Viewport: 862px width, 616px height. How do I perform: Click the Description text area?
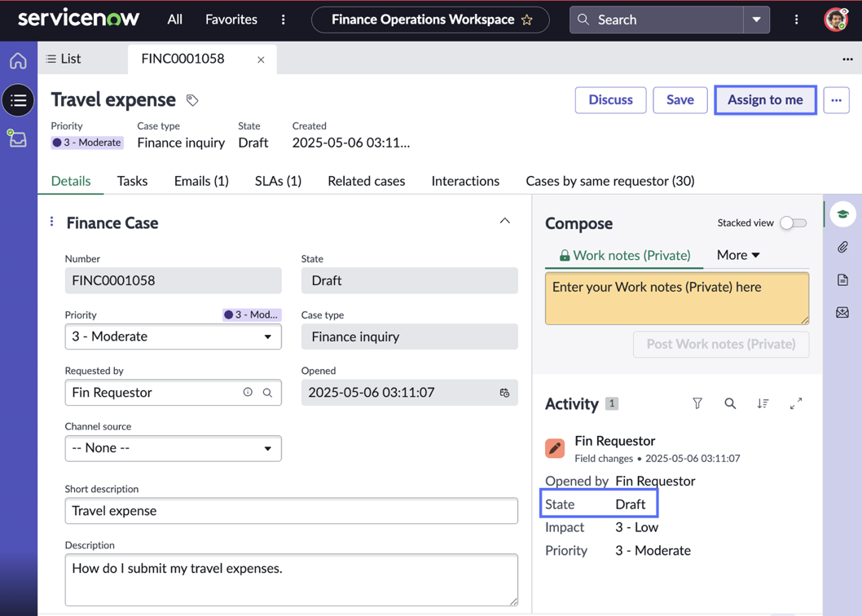[292, 579]
